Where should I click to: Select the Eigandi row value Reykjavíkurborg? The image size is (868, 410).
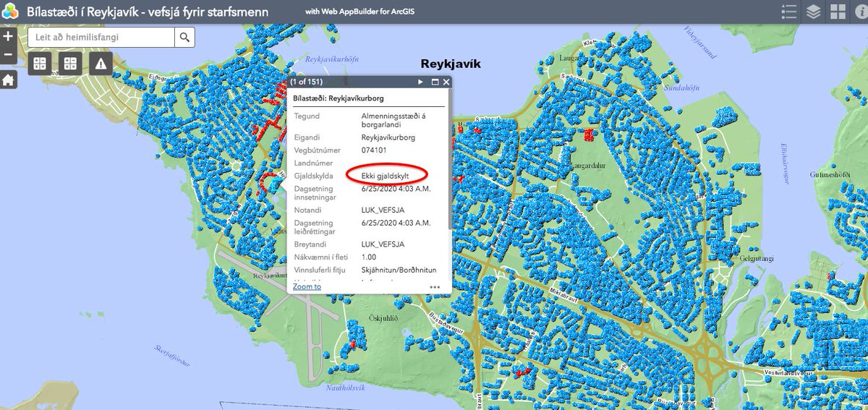pos(388,137)
